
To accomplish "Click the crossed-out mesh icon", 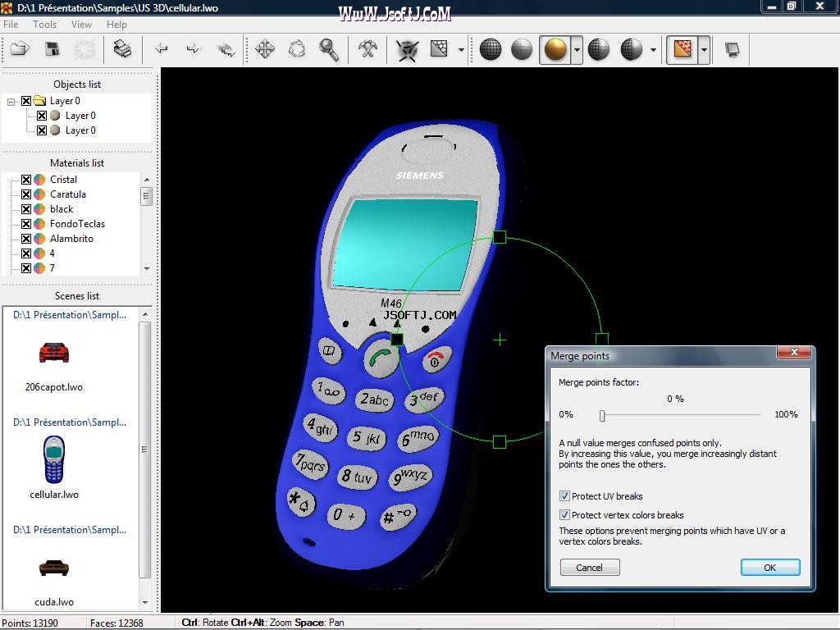I will pyautogui.click(x=407, y=50).
